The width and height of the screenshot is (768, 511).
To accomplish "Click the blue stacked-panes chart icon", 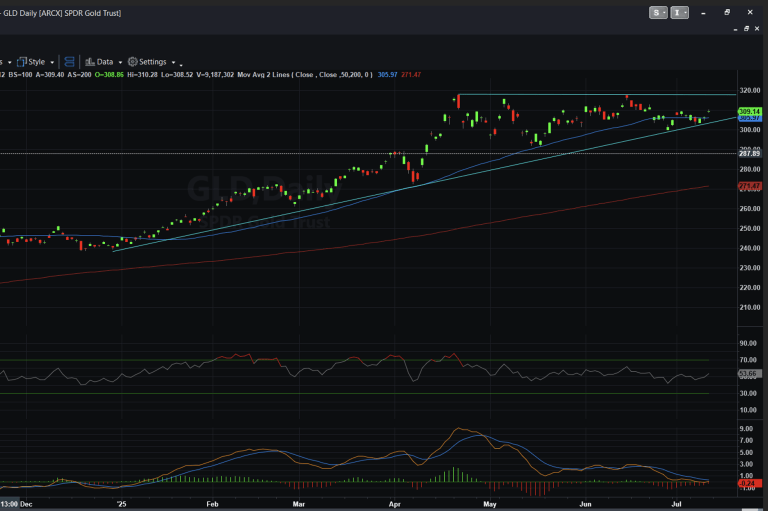I will pyautogui.click(x=70, y=61).
